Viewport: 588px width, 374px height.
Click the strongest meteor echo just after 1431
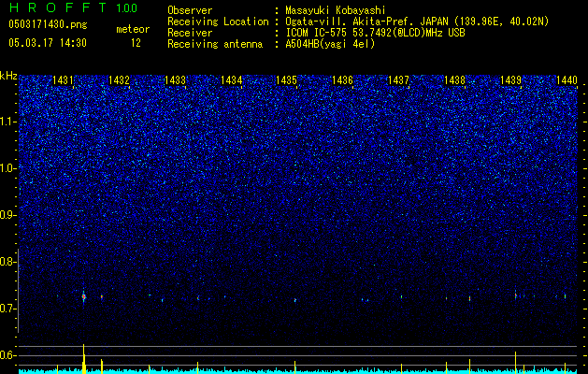pyautogui.click(x=83, y=296)
